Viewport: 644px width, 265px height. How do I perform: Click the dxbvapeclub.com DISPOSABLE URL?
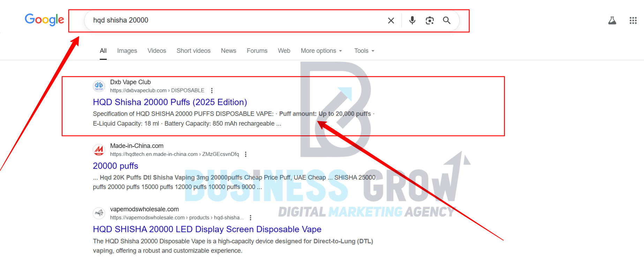[157, 91]
